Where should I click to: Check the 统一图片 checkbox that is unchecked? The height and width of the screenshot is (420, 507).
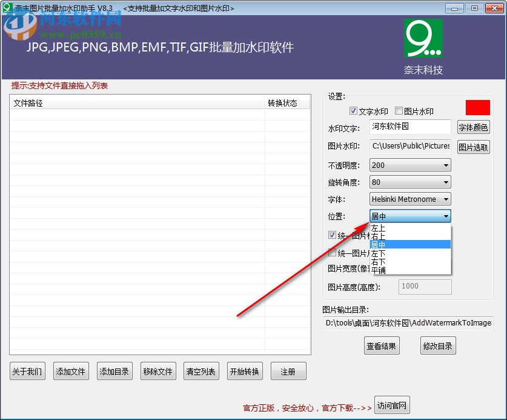coord(333,253)
